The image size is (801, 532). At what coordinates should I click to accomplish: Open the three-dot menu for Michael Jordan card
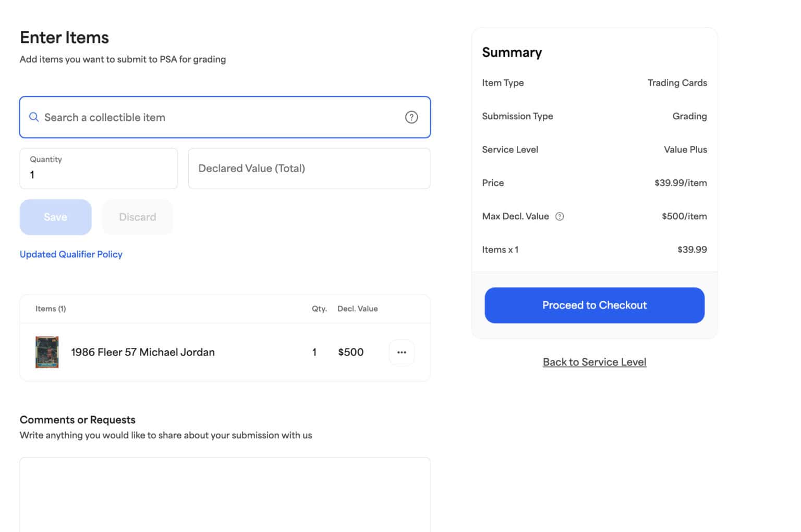tap(401, 352)
